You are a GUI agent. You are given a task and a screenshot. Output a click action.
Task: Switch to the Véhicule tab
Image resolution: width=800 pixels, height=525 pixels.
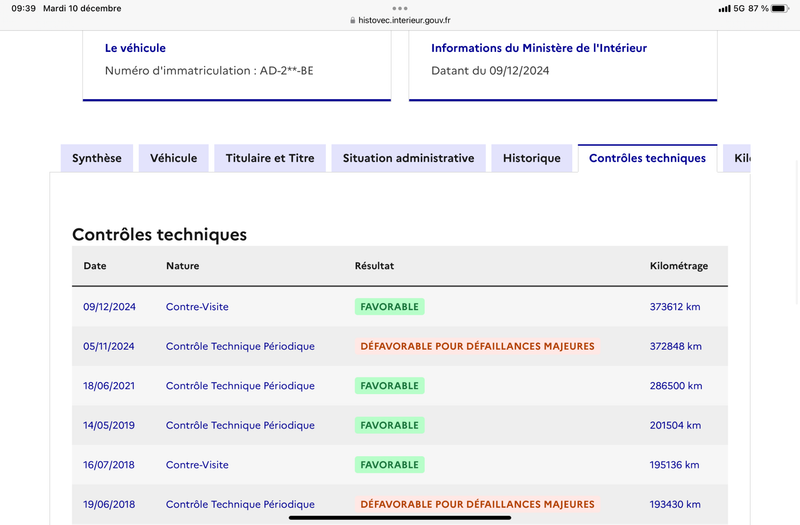click(173, 158)
